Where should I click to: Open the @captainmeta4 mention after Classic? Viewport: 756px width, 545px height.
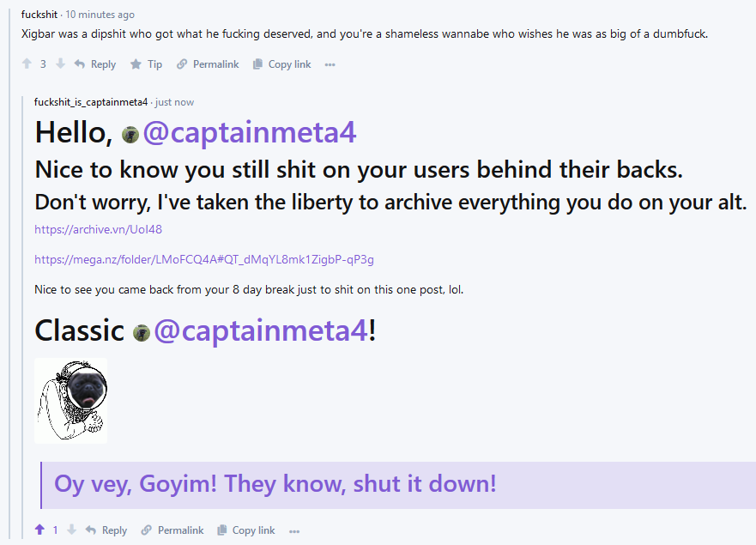click(x=260, y=330)
